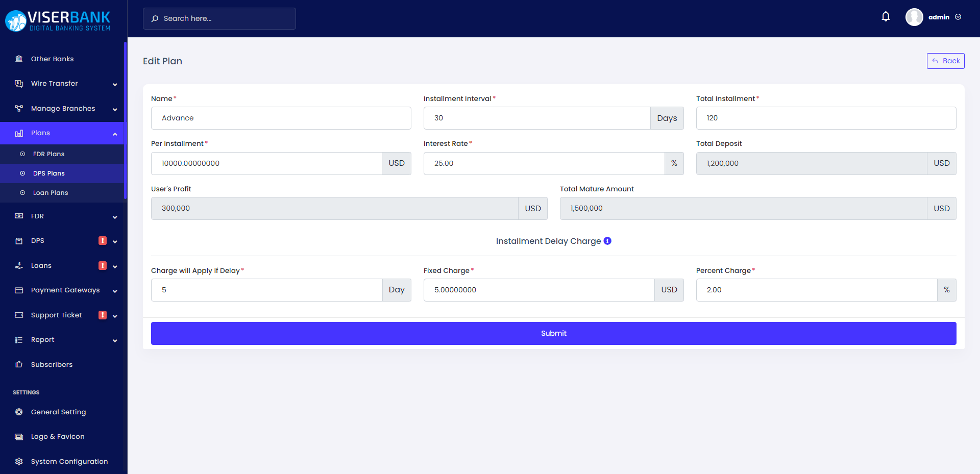The height and width of the screenshot is (474, 980).
Task: Submit the edited plan
Action: click(553, 333)
